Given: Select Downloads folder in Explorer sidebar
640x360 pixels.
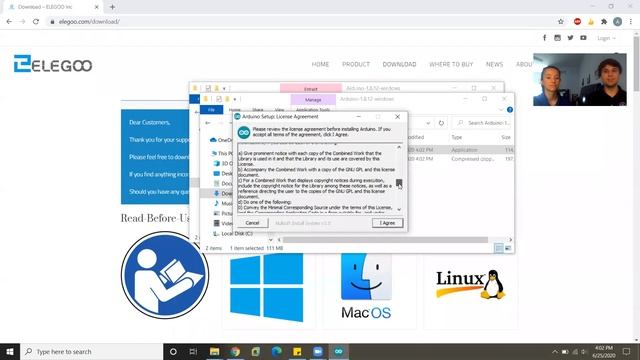Looking at the screenshot, I should (223, 193).
